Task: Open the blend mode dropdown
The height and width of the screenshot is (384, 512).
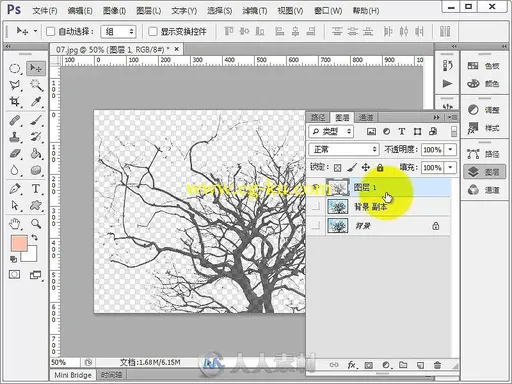Action: click(344, 149)
